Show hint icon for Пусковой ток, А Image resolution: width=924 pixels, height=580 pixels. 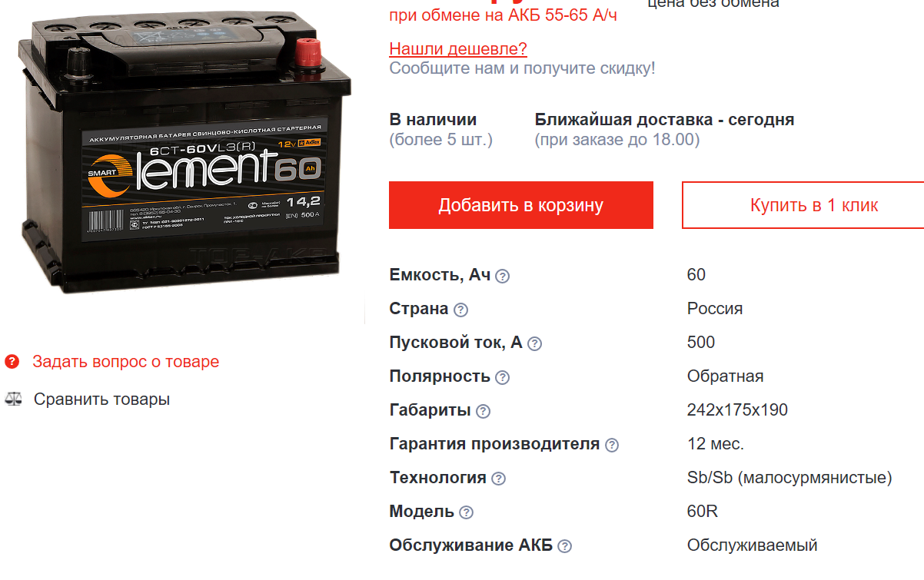point(534,343)
